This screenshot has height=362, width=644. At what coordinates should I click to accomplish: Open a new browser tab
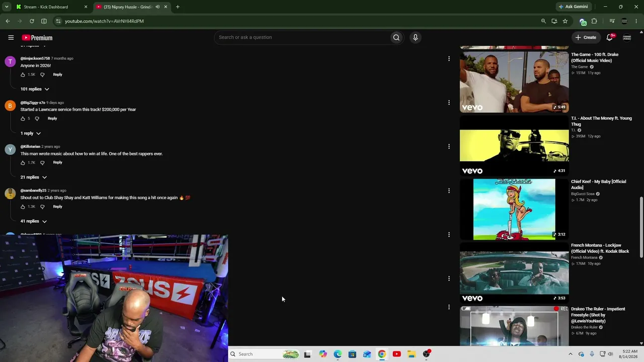[x=178, y=7]
